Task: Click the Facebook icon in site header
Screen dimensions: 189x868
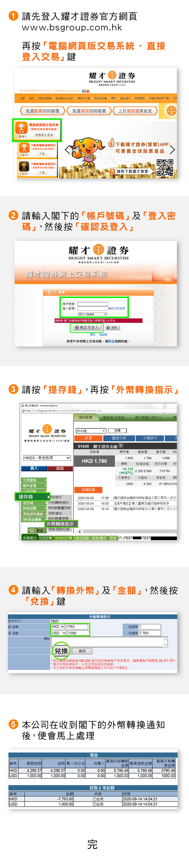Action: [x=84, y=91]
